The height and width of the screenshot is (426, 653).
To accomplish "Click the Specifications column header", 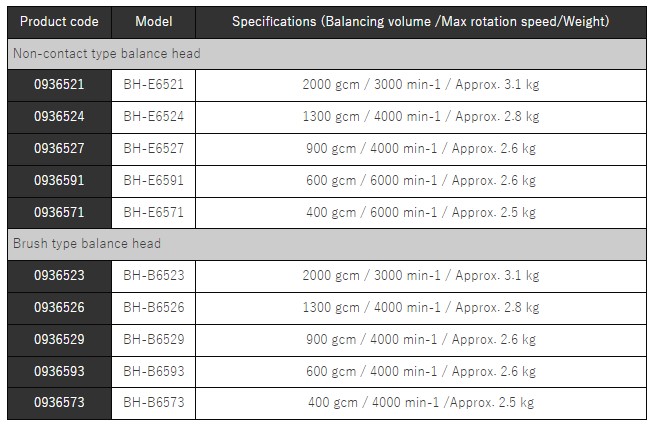I will (420, 21).
